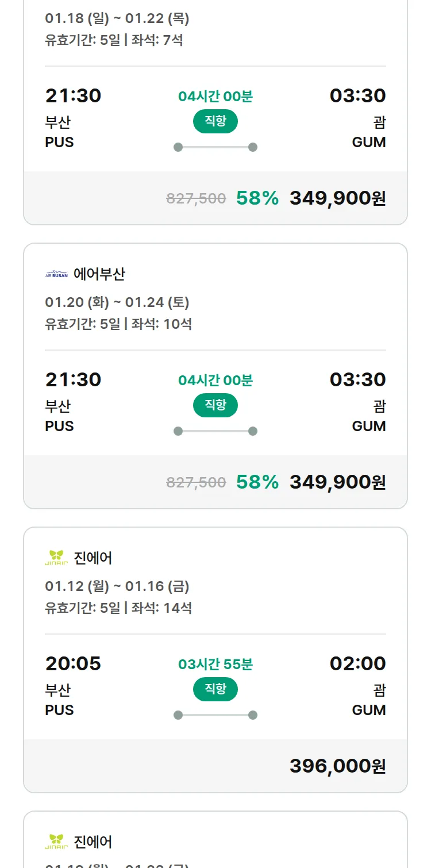The width and height of the screenshot is (431, 868).
Task: Open the 01.20 (화) ~ 01.24 (토) date range
Action: pos(117,302)
